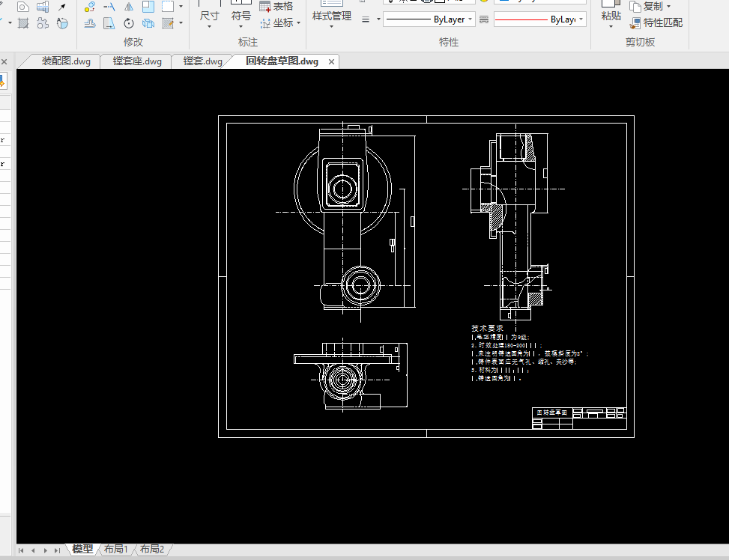729x560 pixels.
Task: Close the 回转盘草图.dwg drawing tab
Action: point(331,62)
